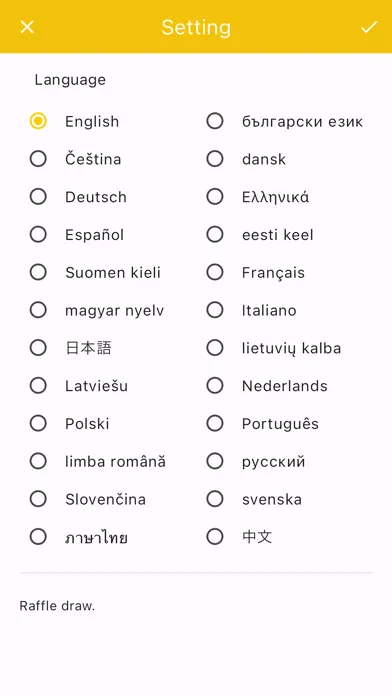Pick Français from the languages
The image size is (392, 696).
click(215, 272)
